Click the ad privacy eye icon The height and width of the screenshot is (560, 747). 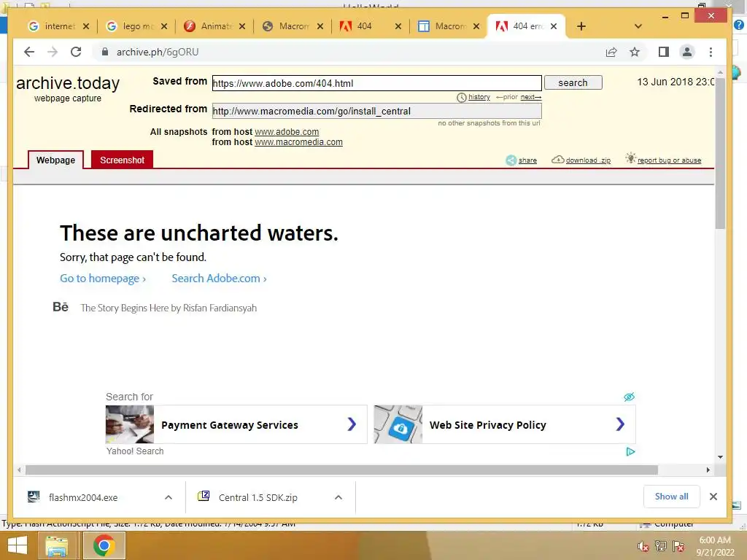[630, 397]
